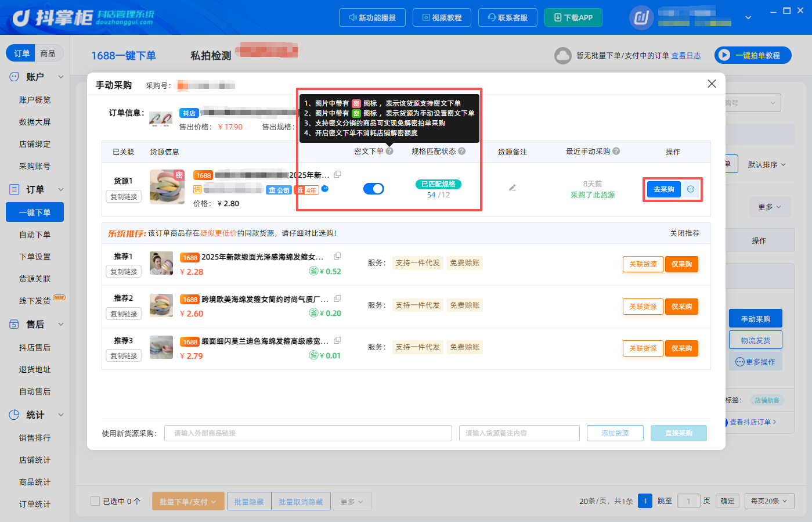This screenshot has width=812, height=522.
Task: Open 账户概览 in the sidebar
Action: click(x=35, y=100)
